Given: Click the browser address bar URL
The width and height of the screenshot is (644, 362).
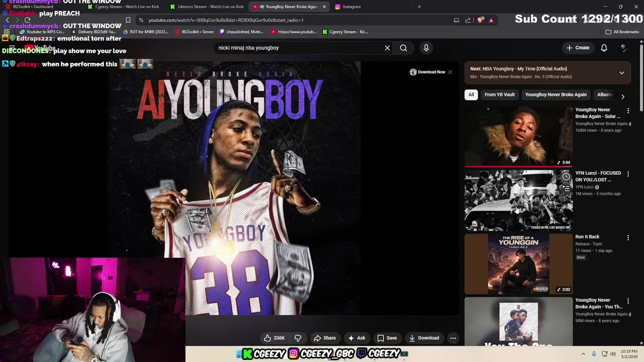Looking at the screenshot, I should pyautogui.click(x=226, y=20).
